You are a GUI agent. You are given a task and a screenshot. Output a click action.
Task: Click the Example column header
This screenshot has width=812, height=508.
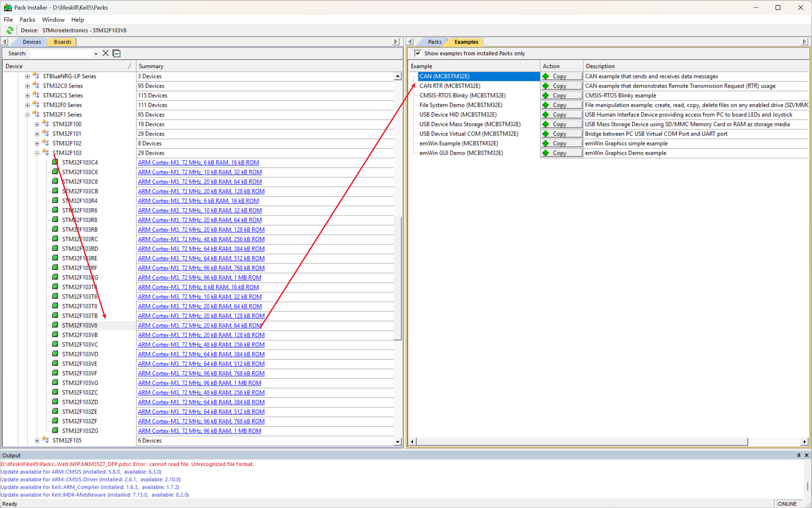pos(474,66)
